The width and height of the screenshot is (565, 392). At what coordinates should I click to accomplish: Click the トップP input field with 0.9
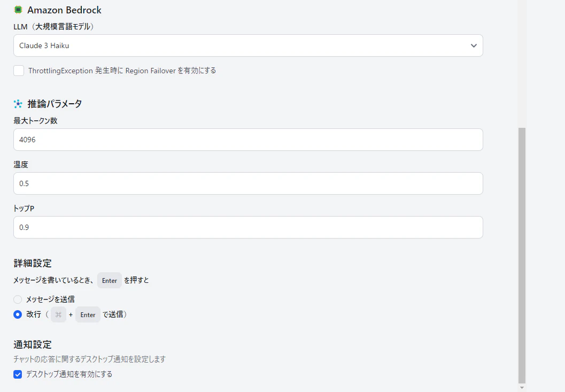[x=248, y=227]
